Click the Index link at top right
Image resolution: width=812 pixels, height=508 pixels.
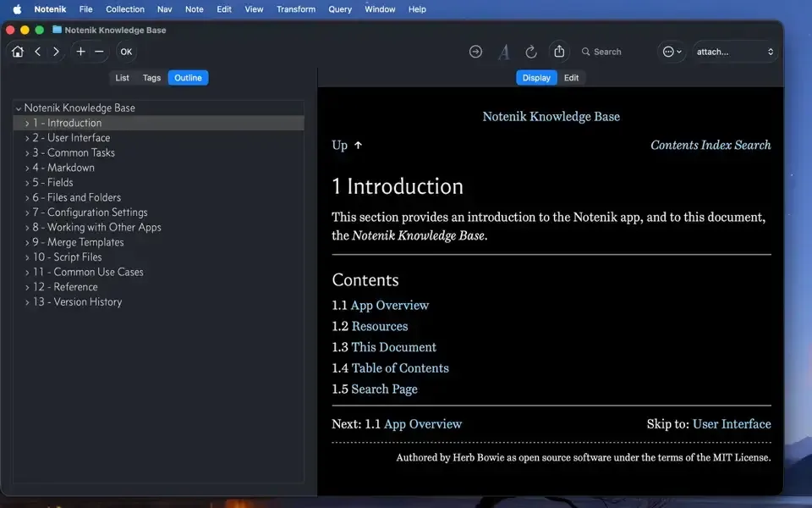[x=716, y=145]
